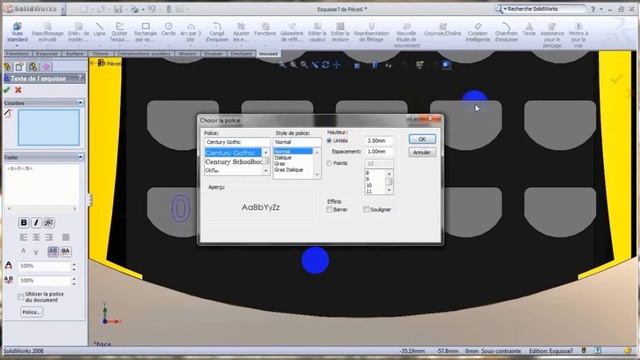Toggle Italic text formatting button

(36, 222)
